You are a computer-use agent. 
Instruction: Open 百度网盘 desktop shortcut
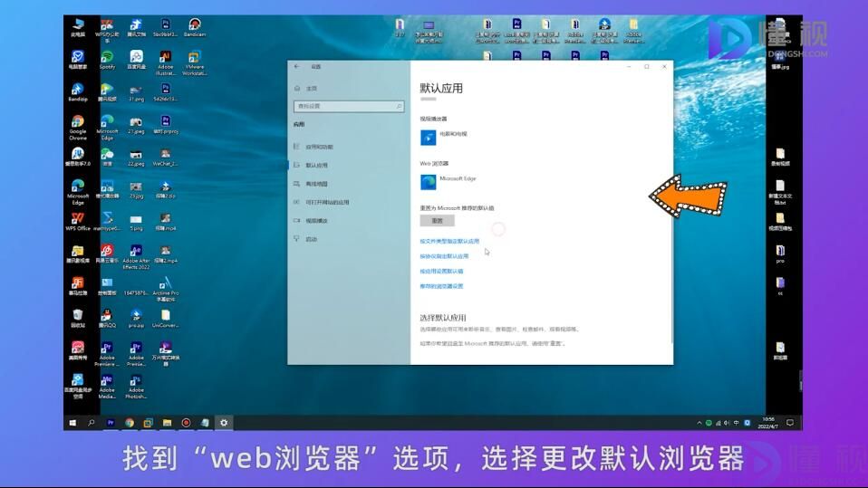click(136, 60)
